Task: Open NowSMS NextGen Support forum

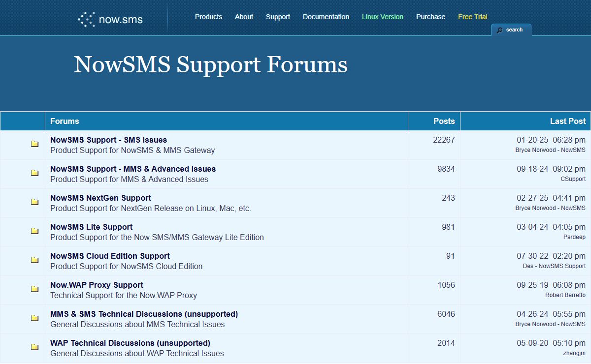Action: pos(100,198)
